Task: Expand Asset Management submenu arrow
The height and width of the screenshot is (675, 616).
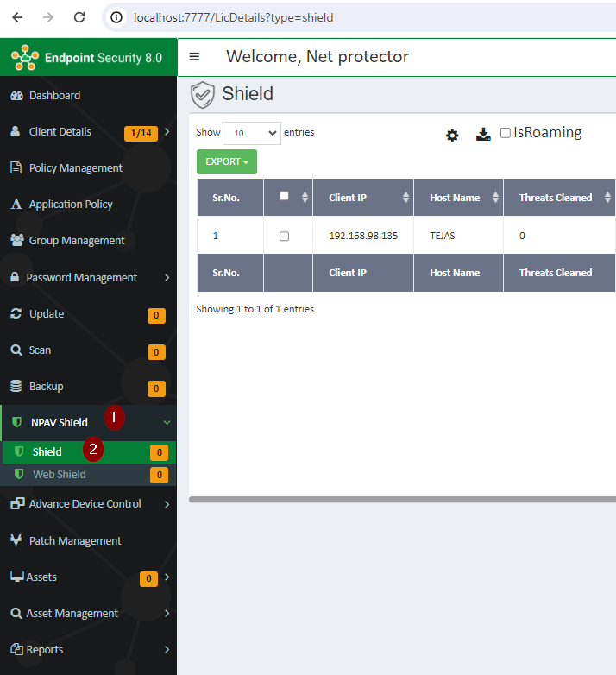Action: (x=167, y=613)
